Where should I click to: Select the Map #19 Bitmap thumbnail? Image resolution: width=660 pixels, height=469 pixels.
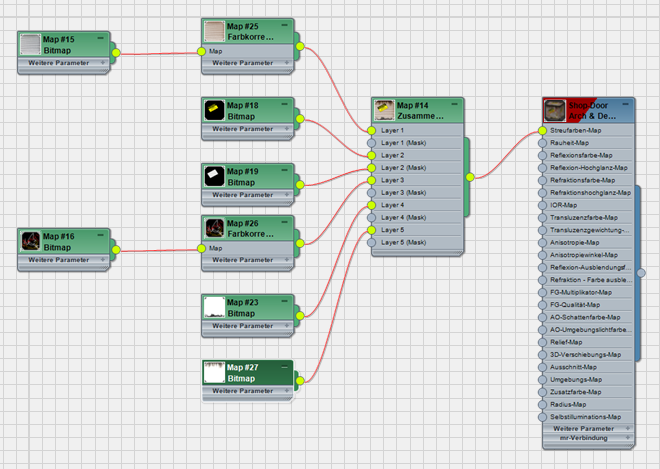(214, 177)
